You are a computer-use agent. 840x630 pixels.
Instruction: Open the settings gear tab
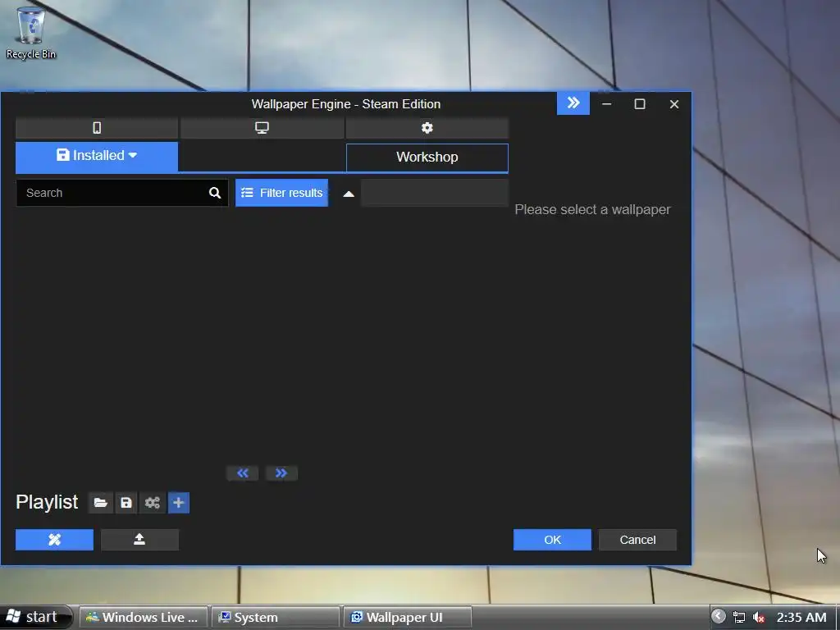(x=427, y=128)
